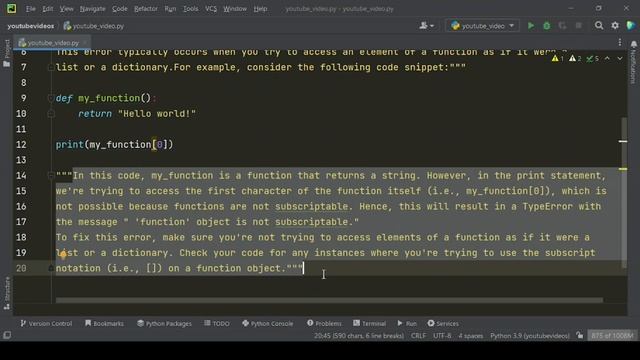Viewport: 640px width, 360px height.
Task: Change the UTF-8 file encoding
Action: [442, 336]
